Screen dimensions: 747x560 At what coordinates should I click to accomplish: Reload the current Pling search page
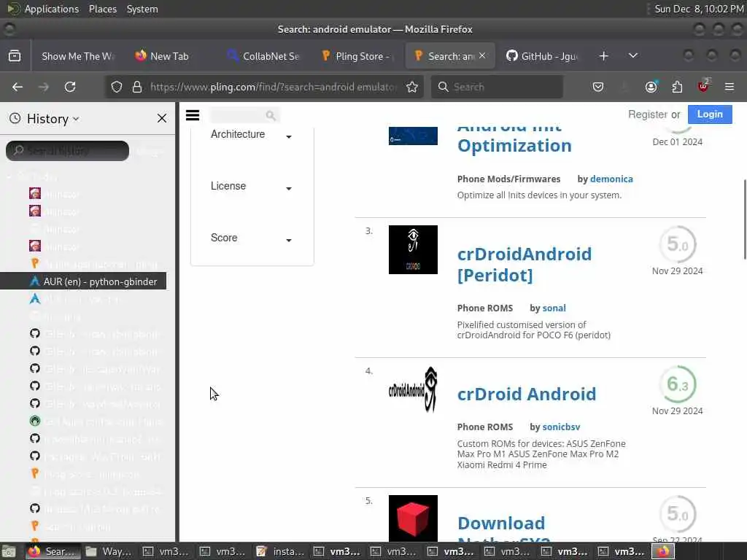pos(70,87)
